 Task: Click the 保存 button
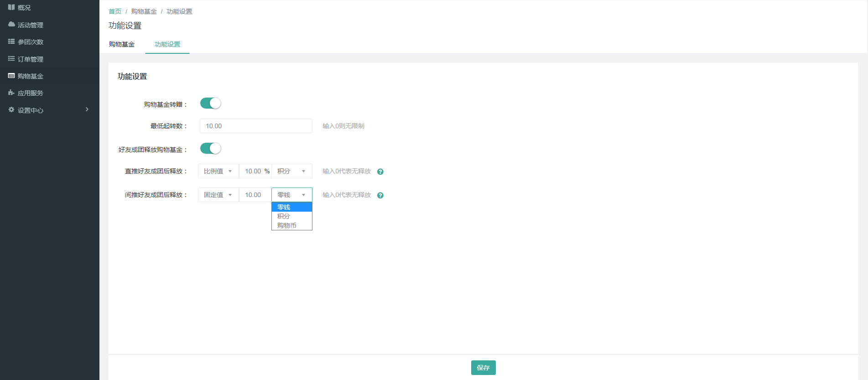[483, 368]
